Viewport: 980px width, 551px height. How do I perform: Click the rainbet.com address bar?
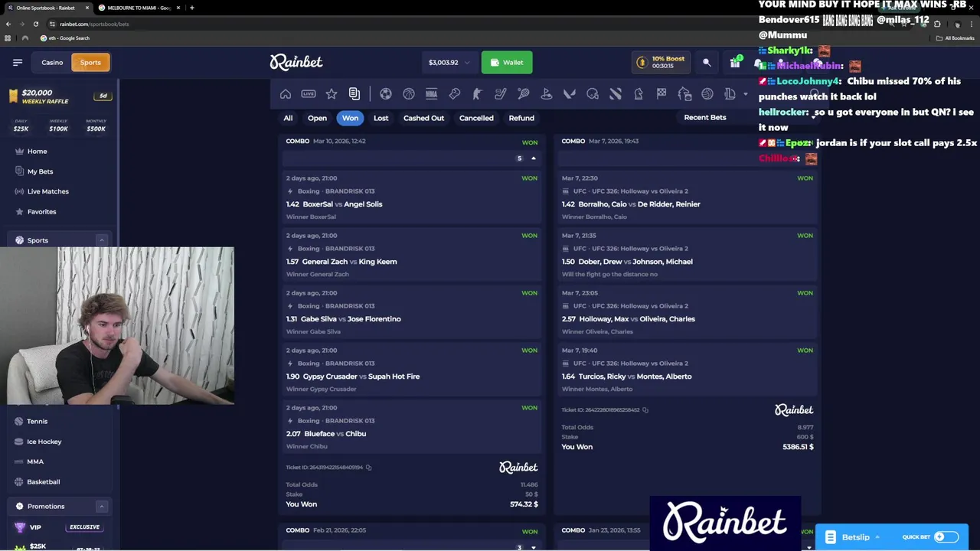94,24
